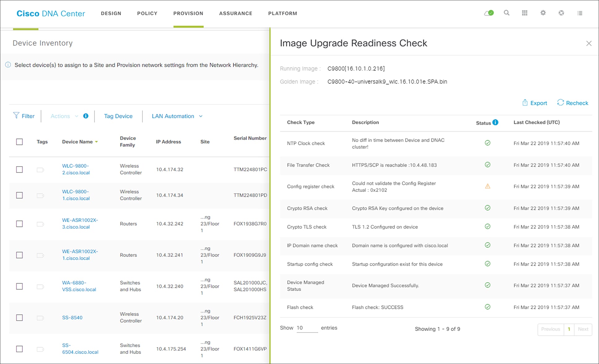Viewport: 599px width, 364px height.
Task: Click the tag icon for WLC-9800-1.cisco.local
Action: pos(40,195)
